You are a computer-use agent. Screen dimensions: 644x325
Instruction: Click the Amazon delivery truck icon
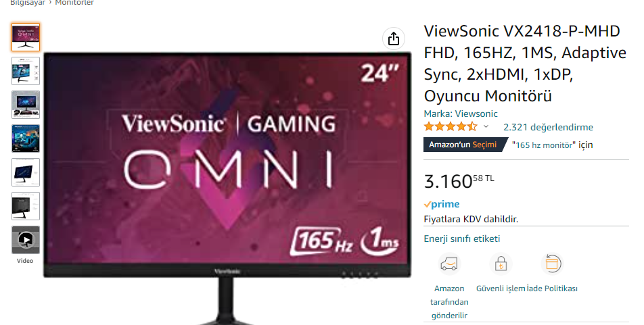coord(449,264)
